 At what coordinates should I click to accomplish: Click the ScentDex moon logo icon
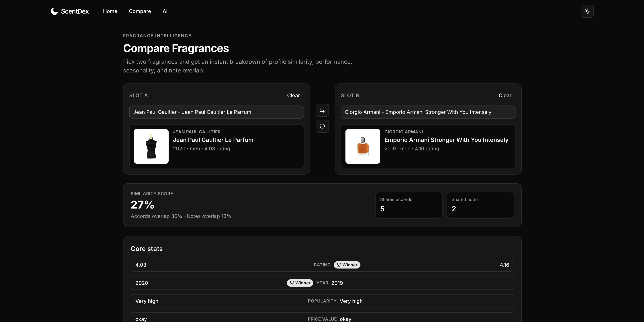tap(54, 11)
